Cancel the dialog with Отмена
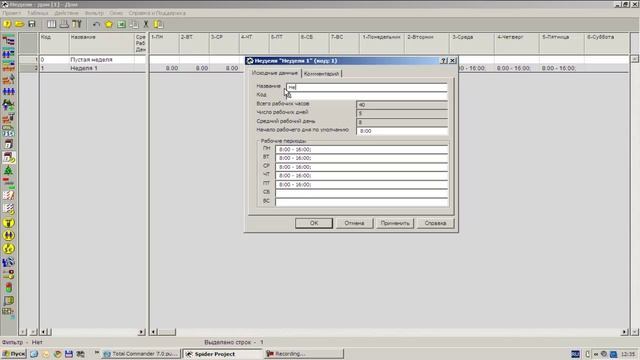Viewport: 640px width, 360px height. [x=354, y=223]
